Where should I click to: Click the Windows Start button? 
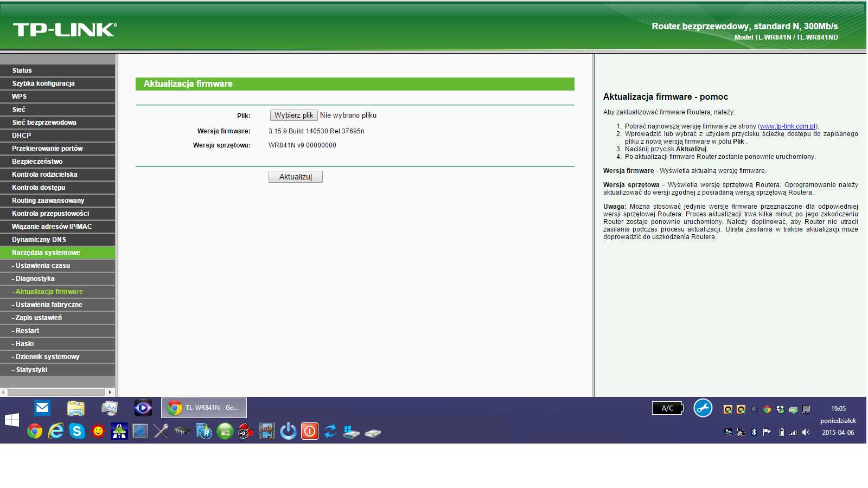click(x=12, y=420)
